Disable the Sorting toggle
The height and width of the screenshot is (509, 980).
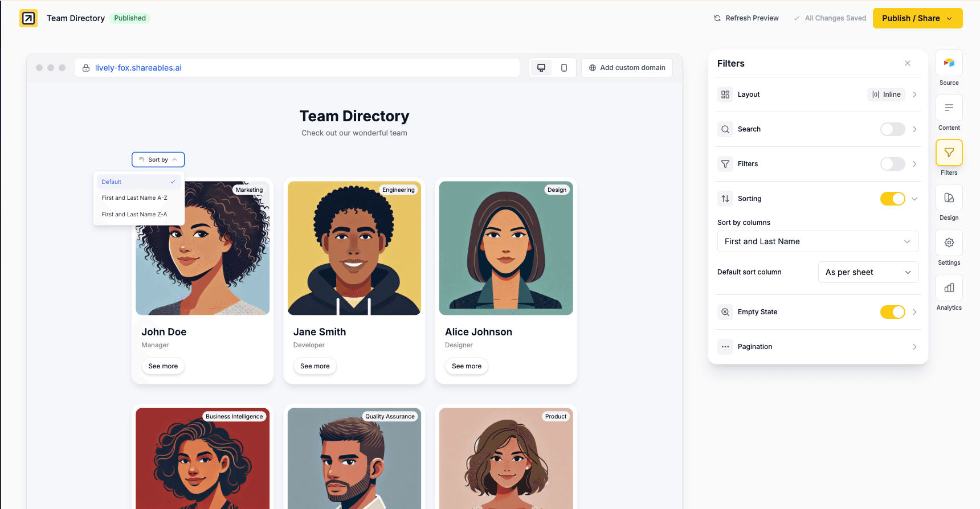892,199
